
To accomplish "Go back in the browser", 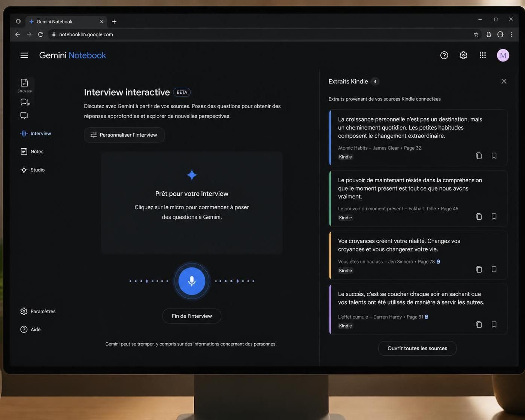I will point(18,34).
